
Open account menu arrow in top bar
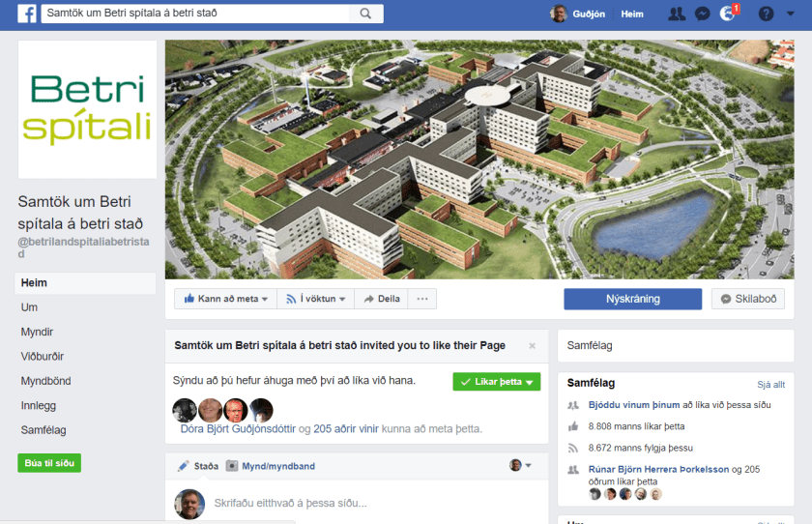point(791,14)
